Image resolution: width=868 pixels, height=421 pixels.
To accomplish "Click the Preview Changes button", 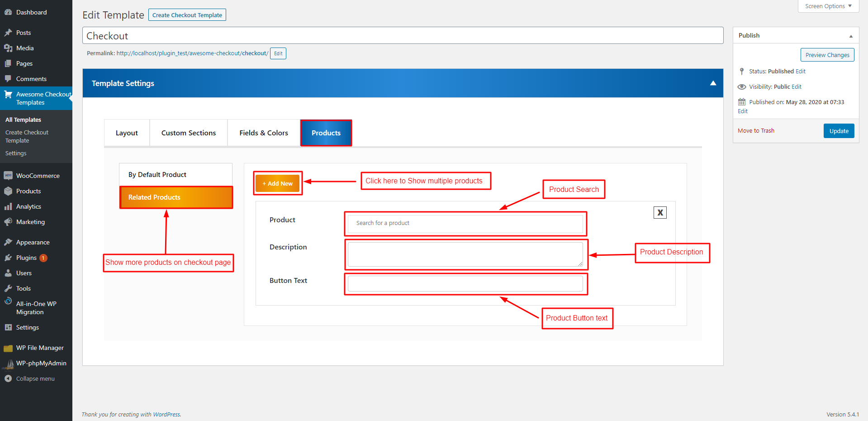I will click(x=827, y=55).
